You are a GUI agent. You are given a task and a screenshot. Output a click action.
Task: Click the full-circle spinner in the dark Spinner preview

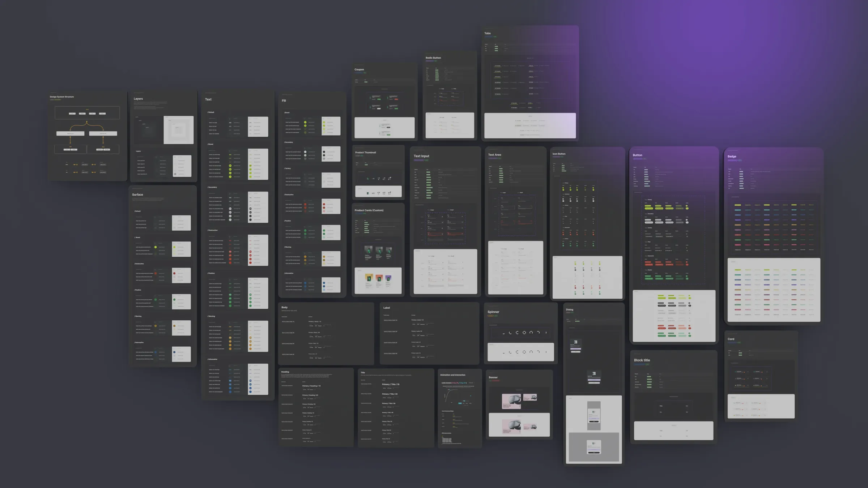coord(524,333)
